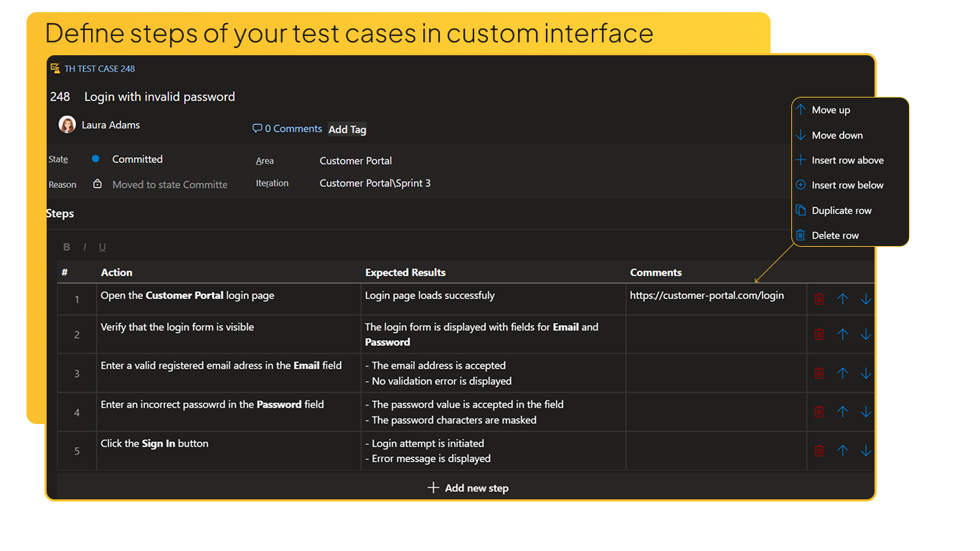Open the Iteration field for Customer Portal\Sprint 3

click(374, 183)
